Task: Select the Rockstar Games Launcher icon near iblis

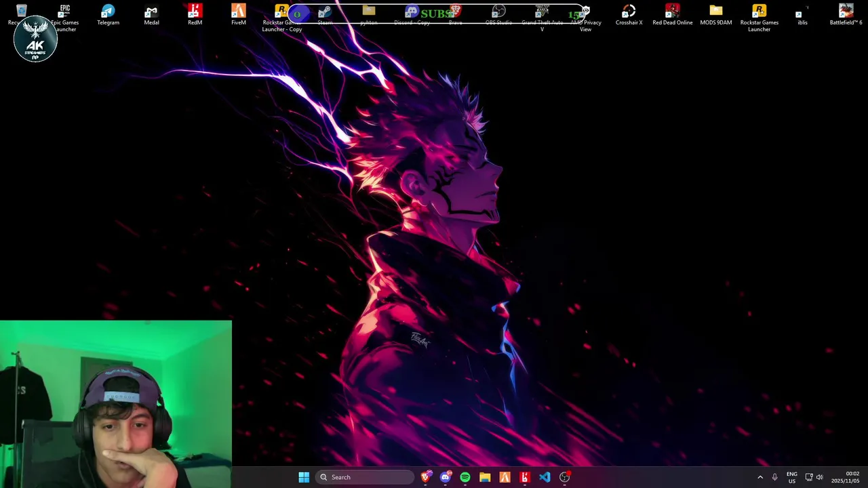Action: (x=759, y=18)
